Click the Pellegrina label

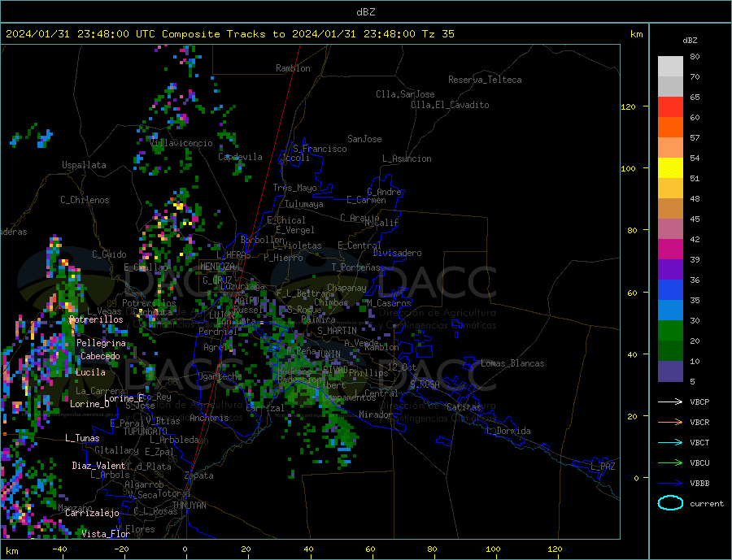coord(102,343)
